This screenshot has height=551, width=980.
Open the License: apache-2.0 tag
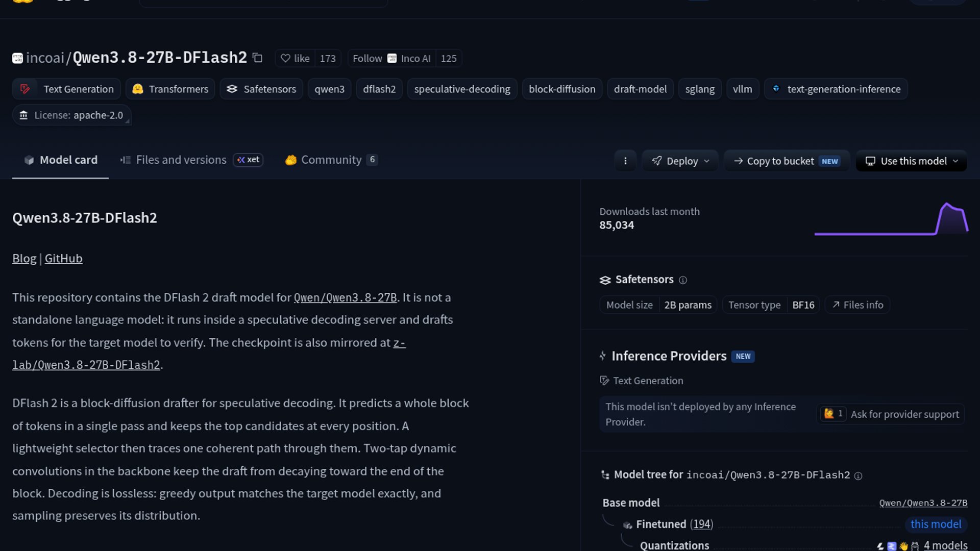tap(71, 115)
